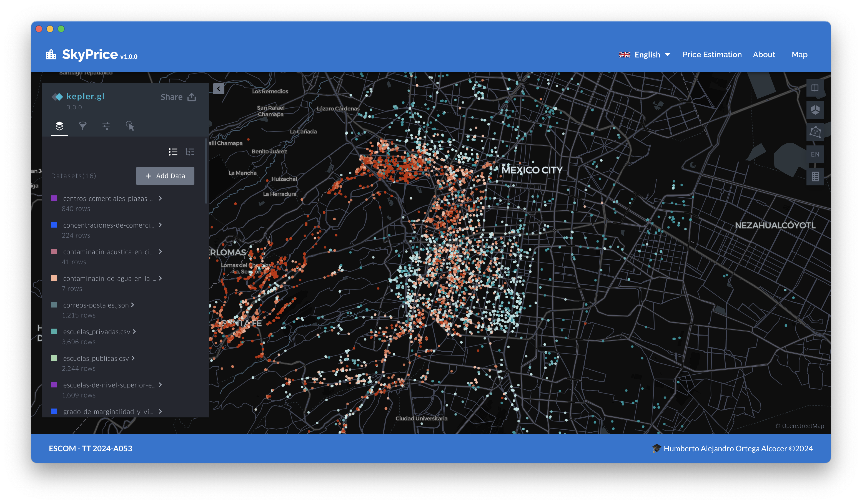The height and width of the screenshot is (504, 862).
Task: Expand centros-comerciales-plazas dataset chevron
Action: (x=160, y=198)
